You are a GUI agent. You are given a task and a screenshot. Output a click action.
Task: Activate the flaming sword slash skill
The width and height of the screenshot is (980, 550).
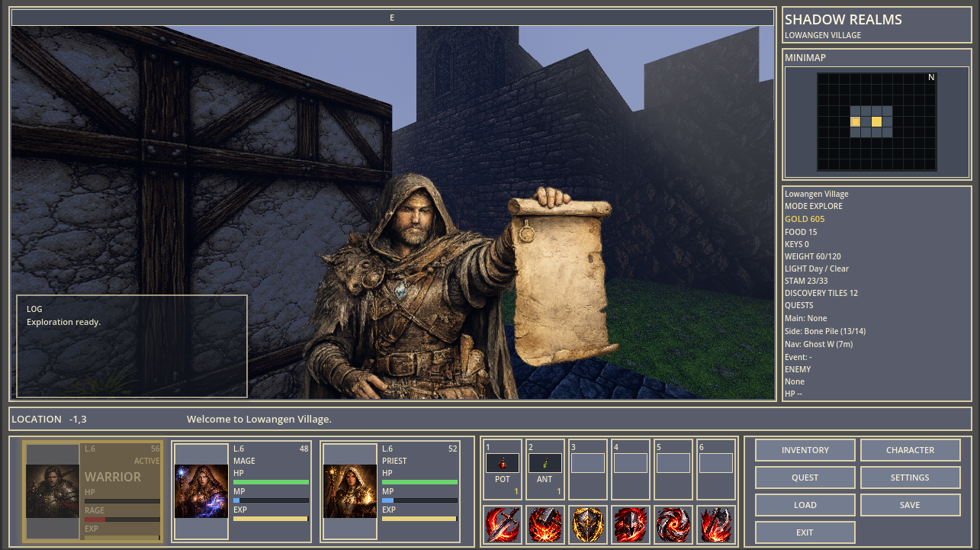coord(503,525)
